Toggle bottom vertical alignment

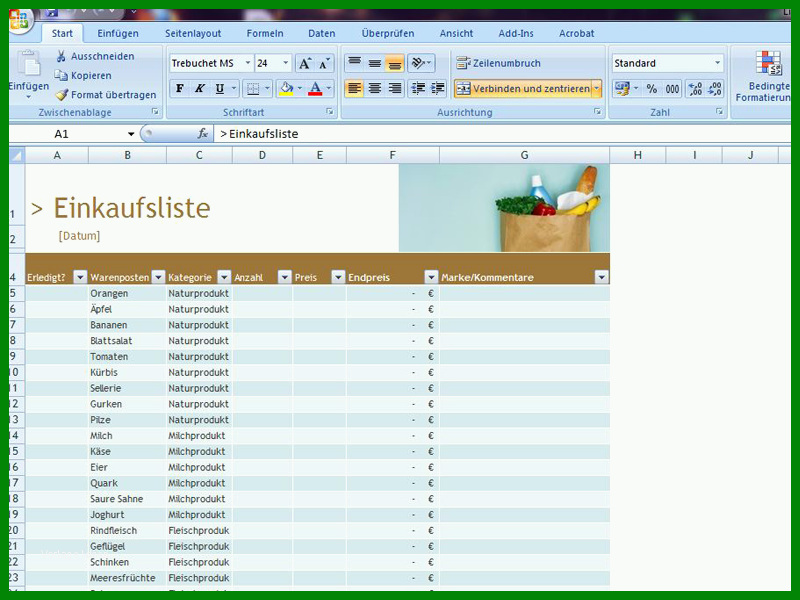394,63
